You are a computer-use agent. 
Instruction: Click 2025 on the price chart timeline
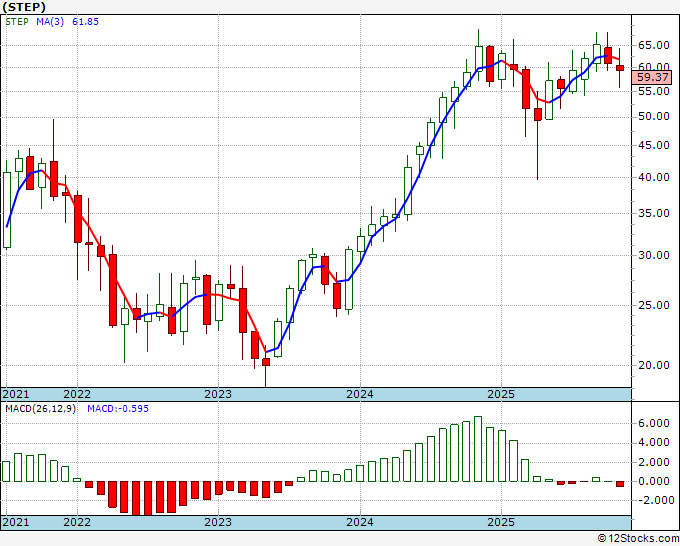tap(501, 394)
